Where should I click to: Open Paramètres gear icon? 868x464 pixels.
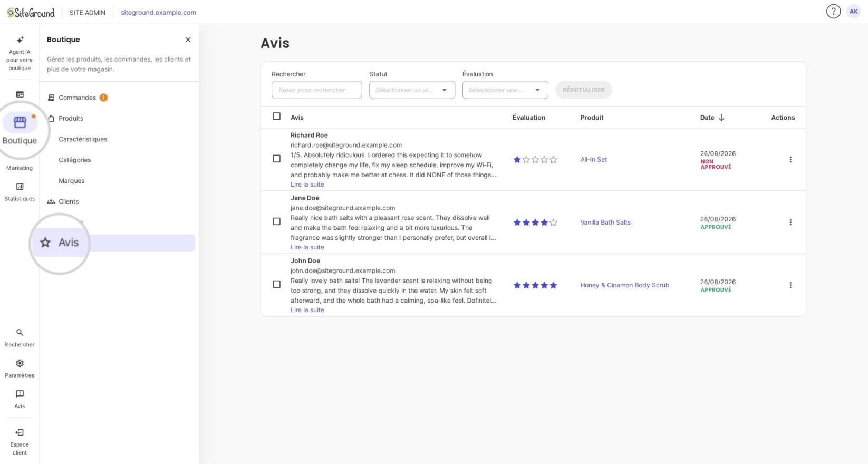(x=20, y=363)
